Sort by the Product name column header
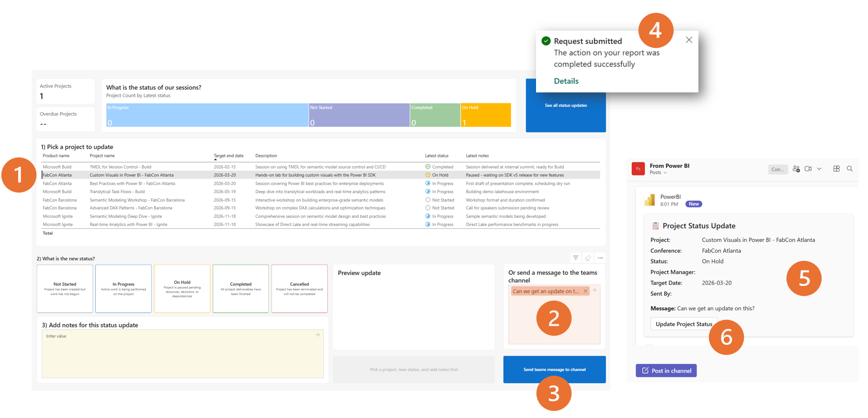868x418 pixels. pyautogui.click(x=56, y=156)
